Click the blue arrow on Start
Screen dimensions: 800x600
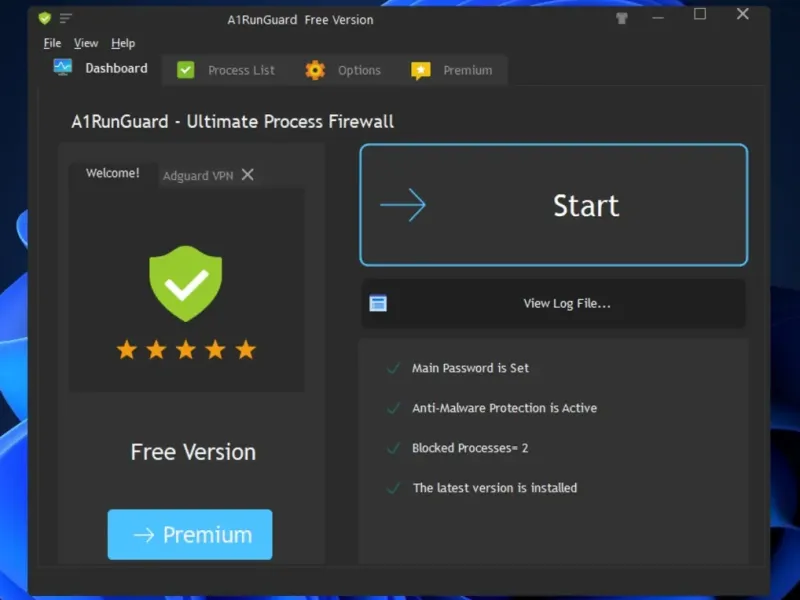tap(403, 205)
